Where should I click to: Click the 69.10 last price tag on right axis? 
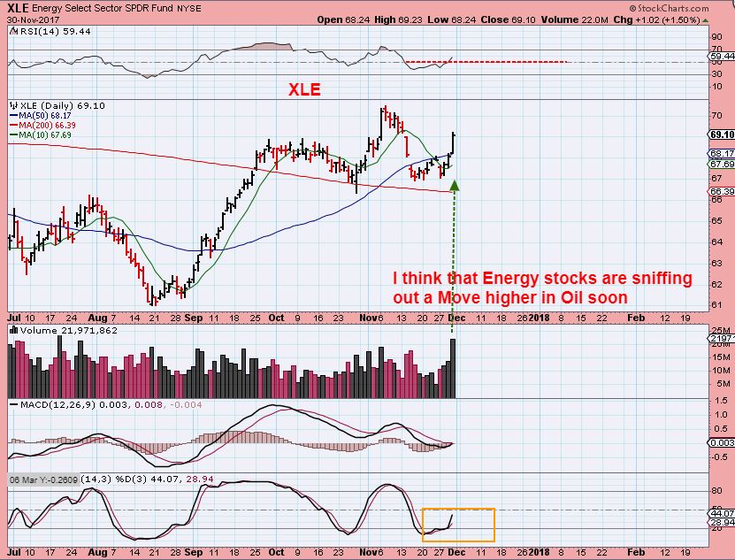[x=722, y=134]
